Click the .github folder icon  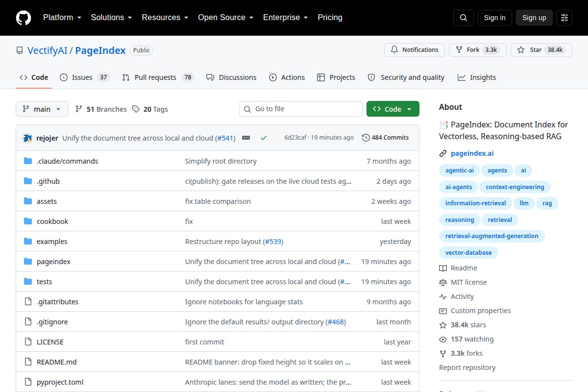pyautogui.click(x=28, y=181)
